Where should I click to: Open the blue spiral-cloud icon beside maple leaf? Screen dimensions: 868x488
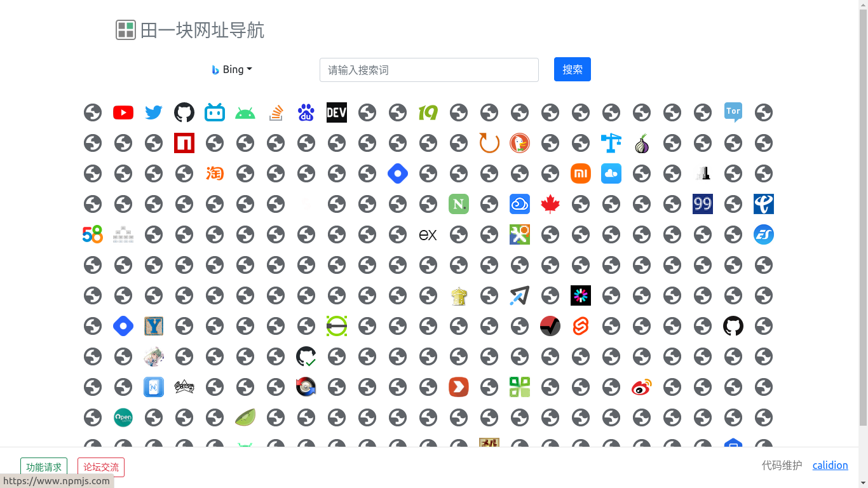[x=520, y=204]
